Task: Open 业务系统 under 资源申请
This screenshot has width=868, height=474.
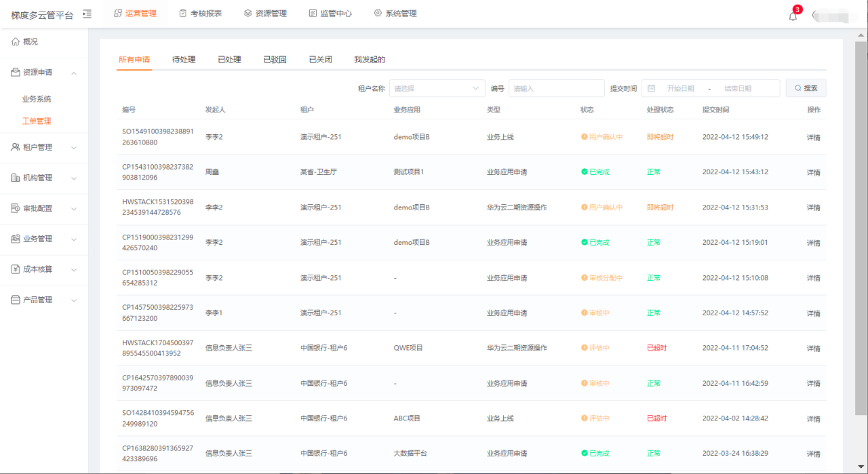Action: (x=37, y=99)
